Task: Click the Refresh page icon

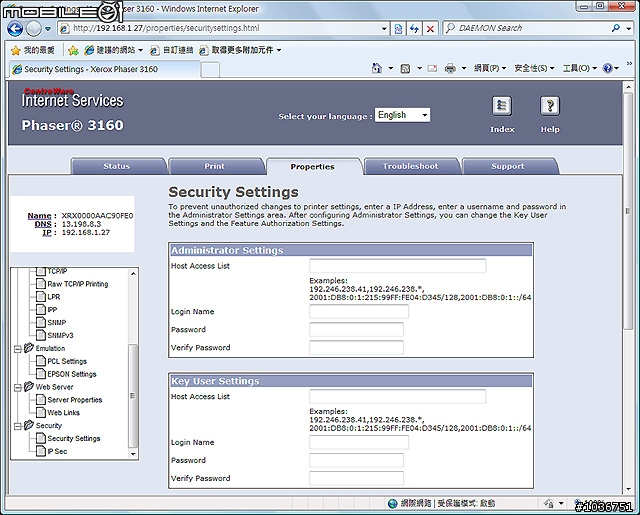Action: [x=414, y=29]
